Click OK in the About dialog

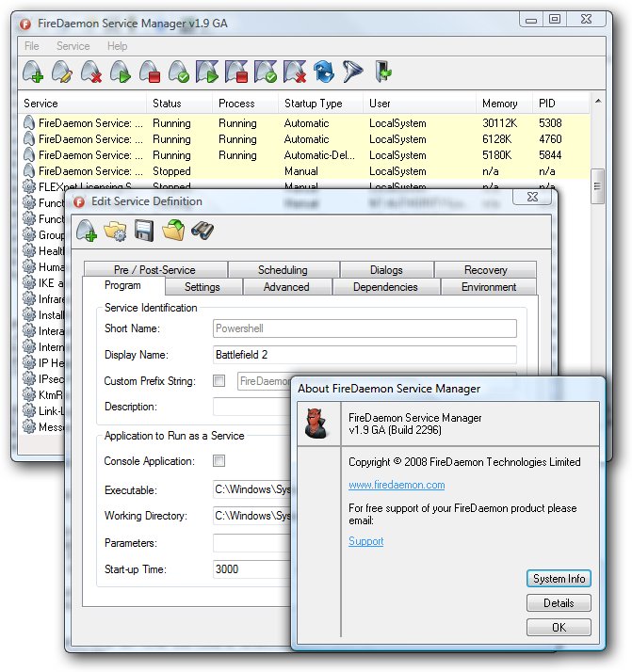tap(559, 628)
